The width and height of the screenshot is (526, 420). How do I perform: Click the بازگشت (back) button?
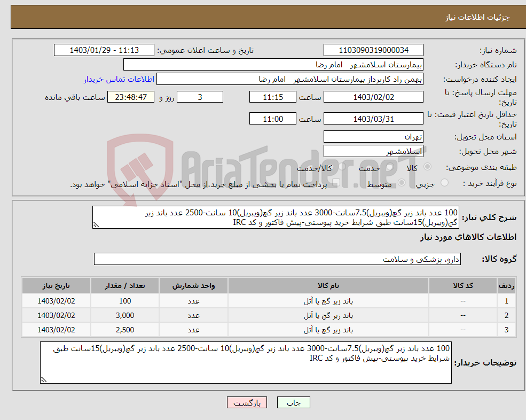[247, 402]
